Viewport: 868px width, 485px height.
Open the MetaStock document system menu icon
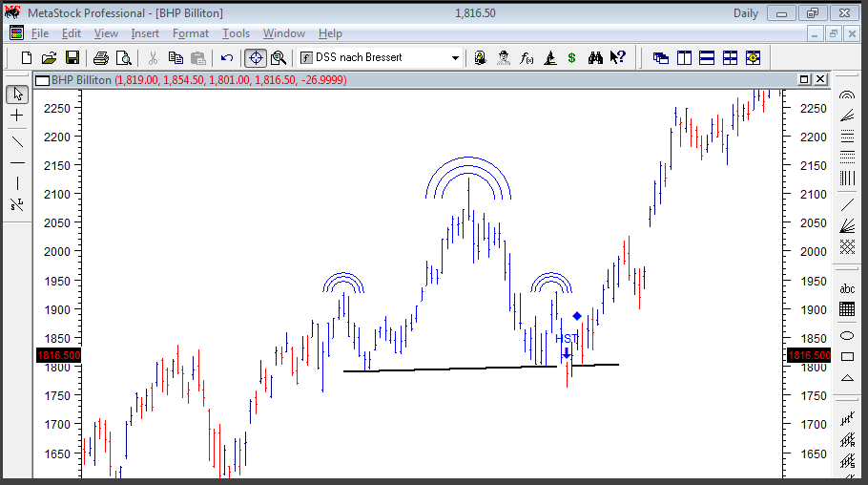16,33
